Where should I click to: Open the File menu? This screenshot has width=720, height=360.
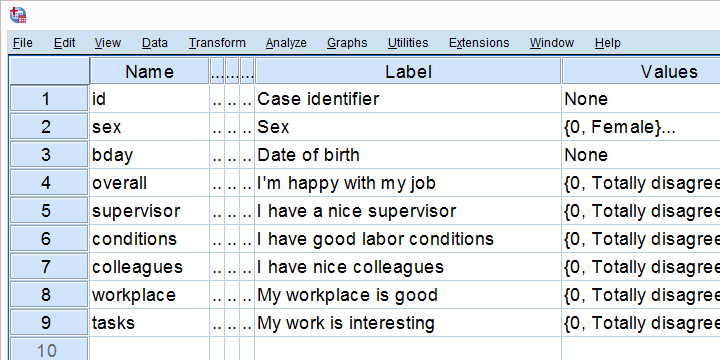22,43
